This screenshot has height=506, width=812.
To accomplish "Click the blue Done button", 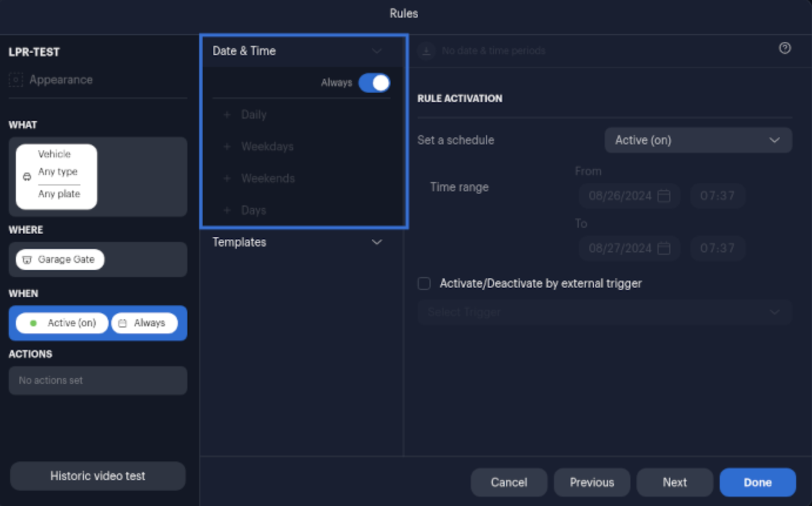I will [757, 483].
